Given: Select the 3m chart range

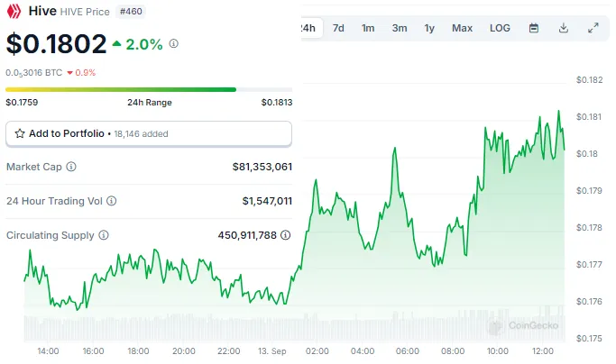Looking at the screenshot, I should point(400,28).
